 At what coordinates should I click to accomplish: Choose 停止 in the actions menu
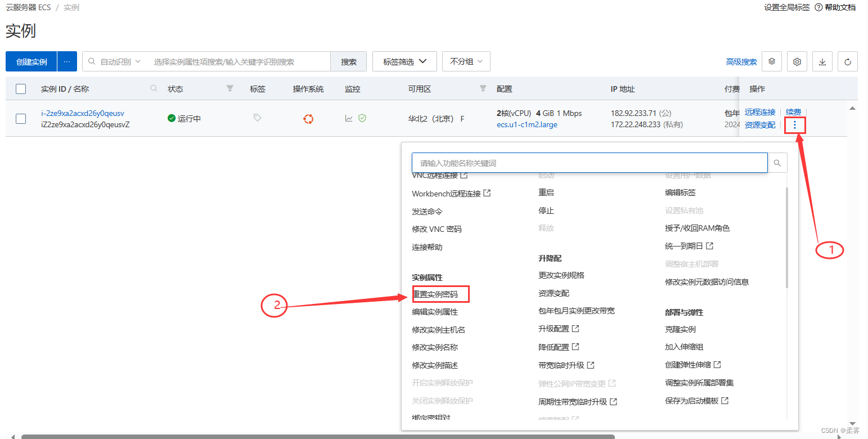(546, 210)
